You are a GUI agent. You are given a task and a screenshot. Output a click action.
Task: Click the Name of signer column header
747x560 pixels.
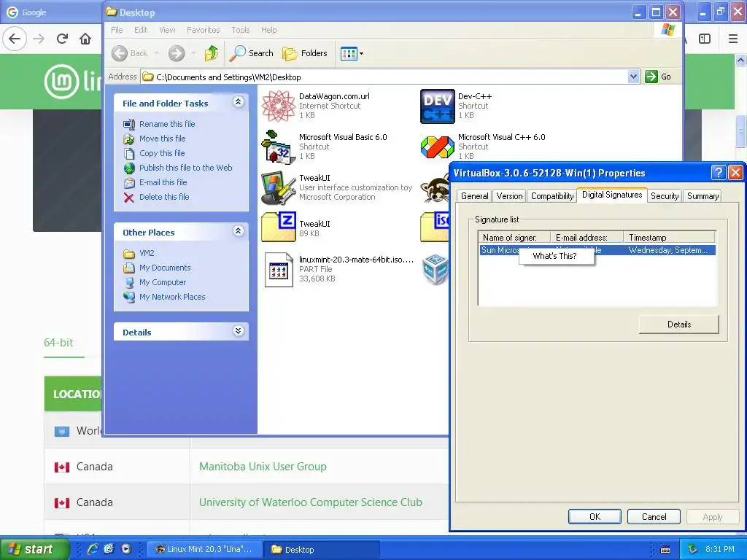click(514, 237)
